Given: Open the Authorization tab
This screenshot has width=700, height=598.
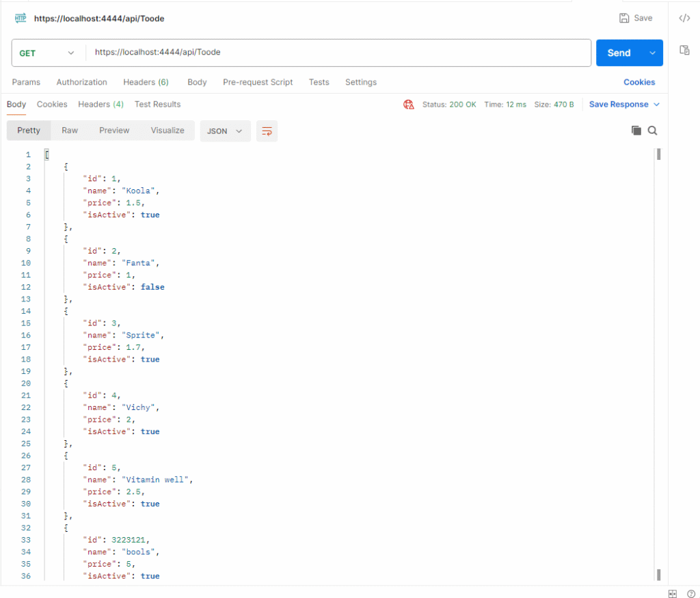Looking at the screenshot, I should pyautogui.click(x=81, y=82).
